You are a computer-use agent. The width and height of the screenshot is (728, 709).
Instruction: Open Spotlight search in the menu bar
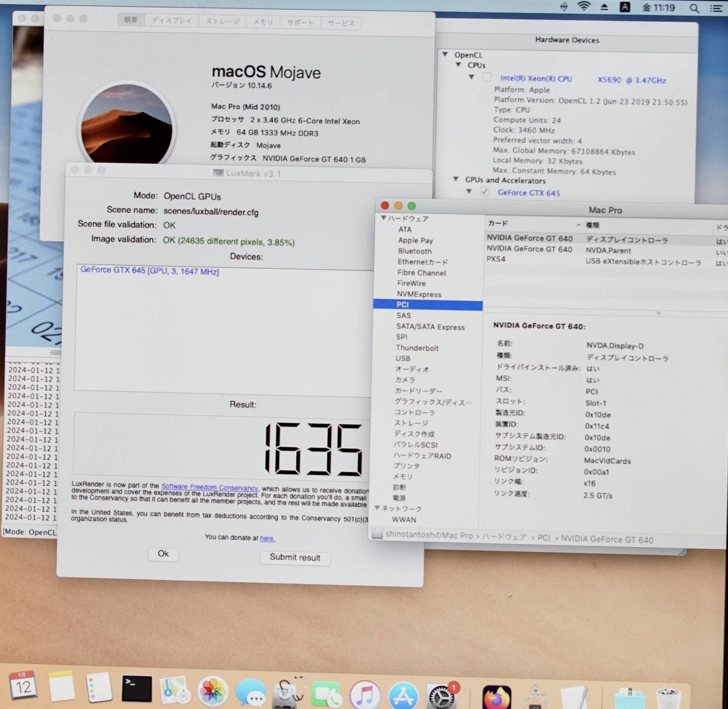coord(694,9)
